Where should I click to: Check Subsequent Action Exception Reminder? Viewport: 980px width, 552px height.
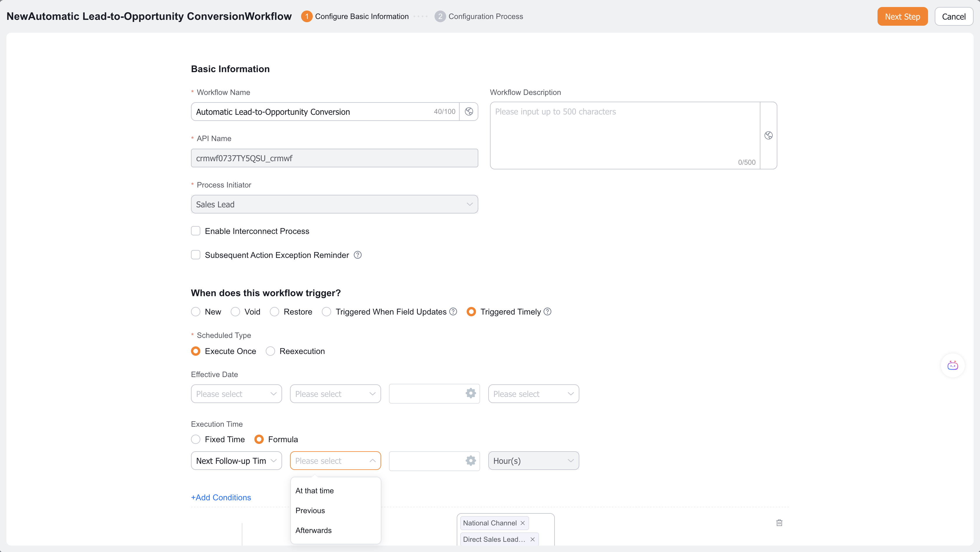click(196, 255)
